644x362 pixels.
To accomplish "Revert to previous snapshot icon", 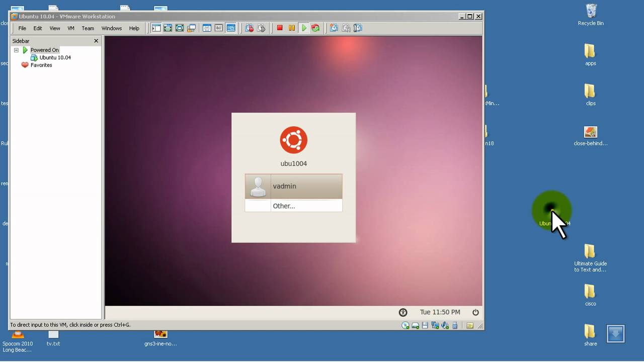I will (x=346, y=28).
